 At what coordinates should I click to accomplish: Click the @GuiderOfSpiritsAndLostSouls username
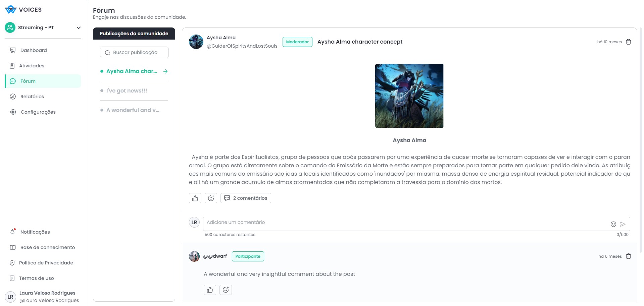(x=242, y=46)
